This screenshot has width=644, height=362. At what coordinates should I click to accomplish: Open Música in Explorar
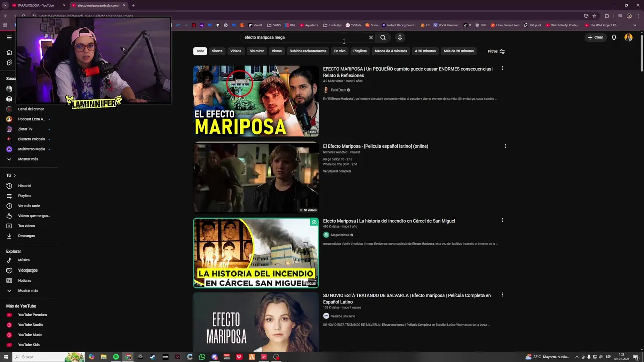[x=24, y=260]
